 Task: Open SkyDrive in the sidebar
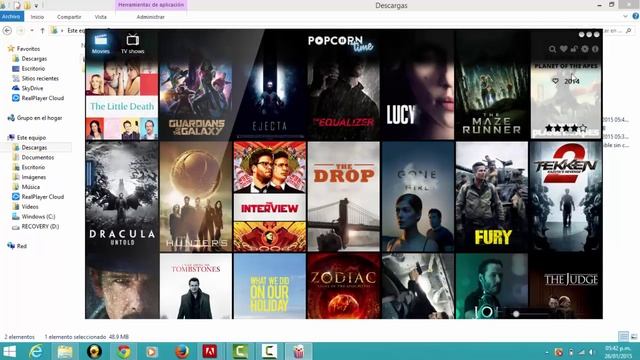pos(32,88)
